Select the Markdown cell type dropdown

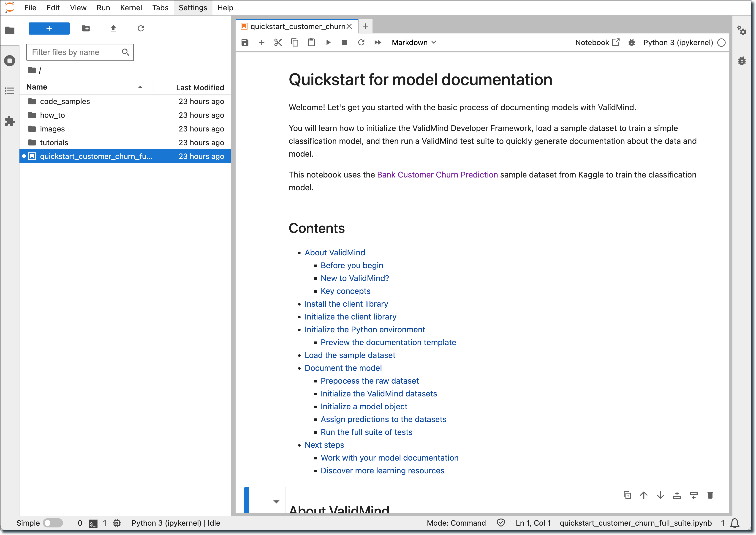click(x=413, y=42)
